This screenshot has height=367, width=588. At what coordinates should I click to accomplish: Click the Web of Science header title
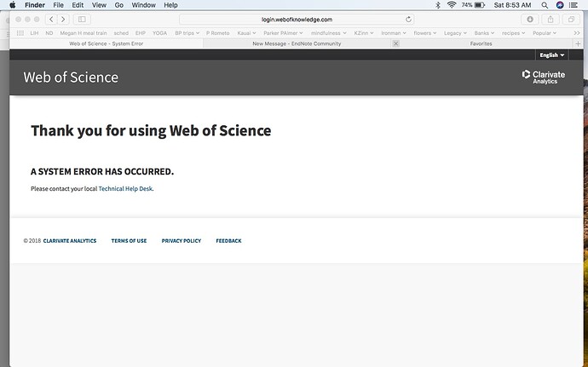71,77
